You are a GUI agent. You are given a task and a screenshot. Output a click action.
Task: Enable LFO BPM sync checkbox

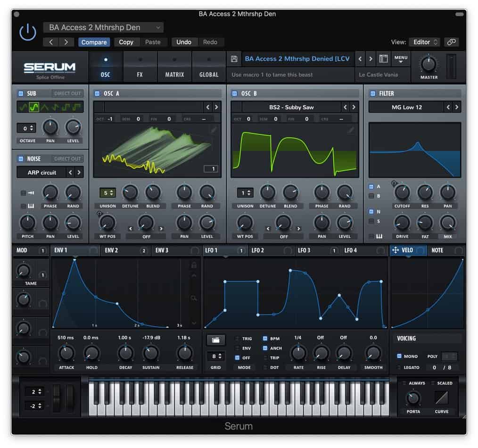pyautogui.click(x=265, y=339)
